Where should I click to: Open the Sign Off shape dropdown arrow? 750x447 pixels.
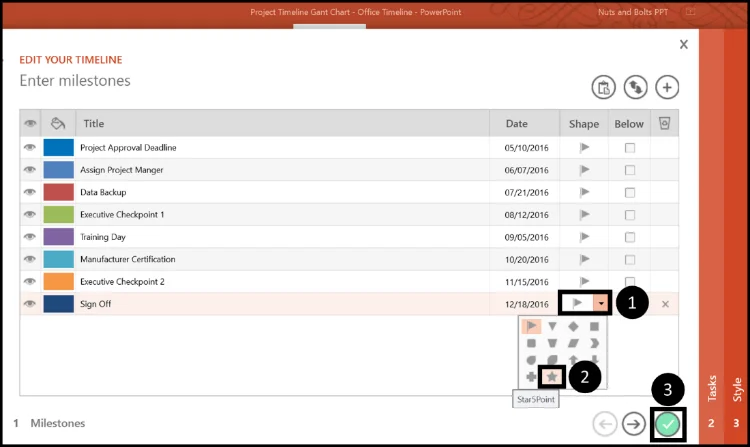pyautogui.click(x=601, y=303)
